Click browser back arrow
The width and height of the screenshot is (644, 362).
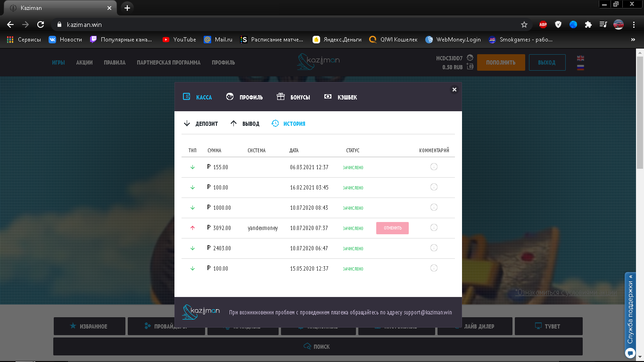point(10,25)
